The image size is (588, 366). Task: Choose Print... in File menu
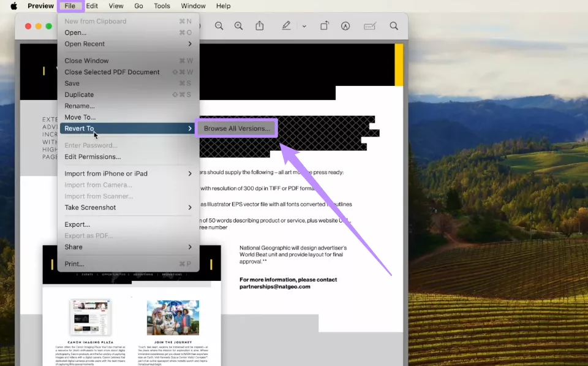[128, 264]
